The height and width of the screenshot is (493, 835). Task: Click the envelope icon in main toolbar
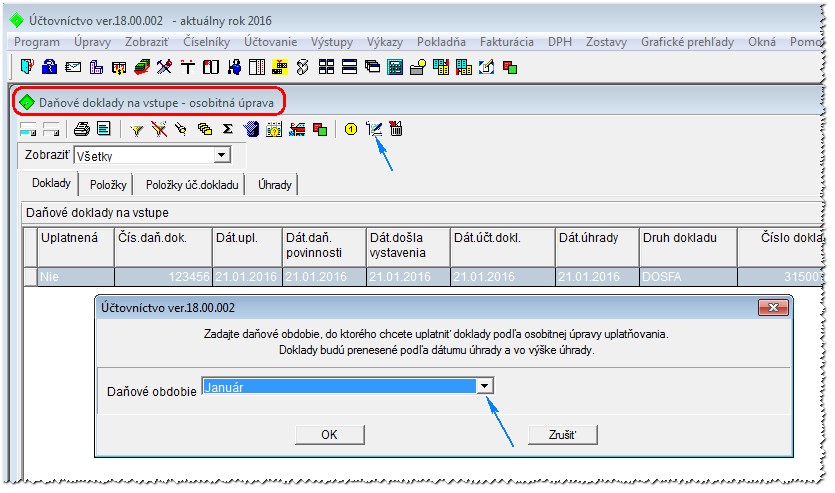click(73, 67)
